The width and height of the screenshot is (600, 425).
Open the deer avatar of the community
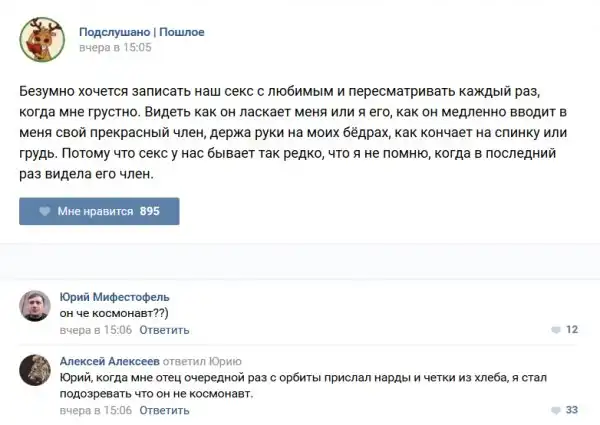pyautogui.click(x=41, y=39)
